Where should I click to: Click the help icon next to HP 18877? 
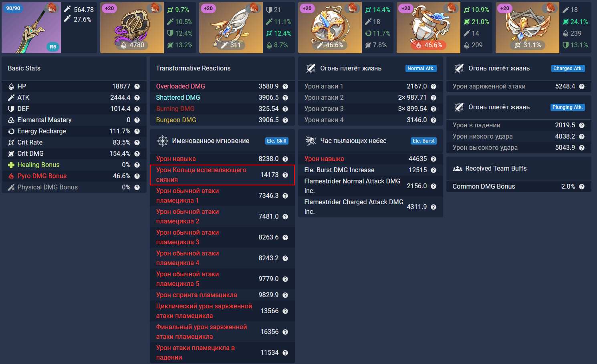coord(137,86)
